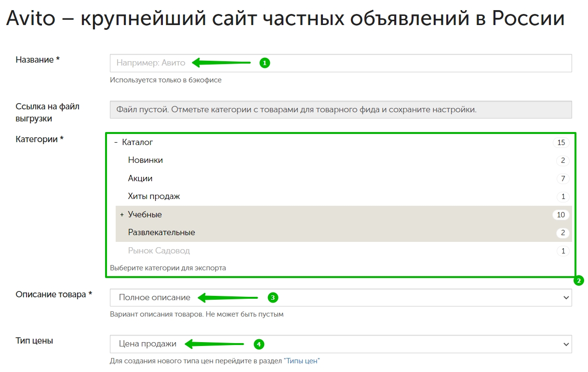This screenshot has height=372, width=588.
Task: Click the Название text input field
Action: click(x=341, y=63)
